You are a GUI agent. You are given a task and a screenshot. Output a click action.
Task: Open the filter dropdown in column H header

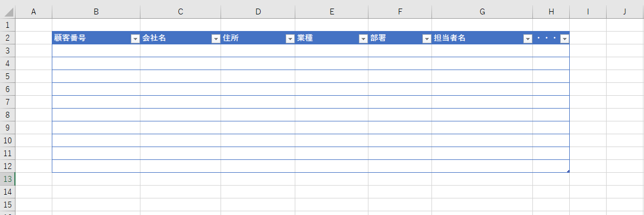click(x=564, y=39)
